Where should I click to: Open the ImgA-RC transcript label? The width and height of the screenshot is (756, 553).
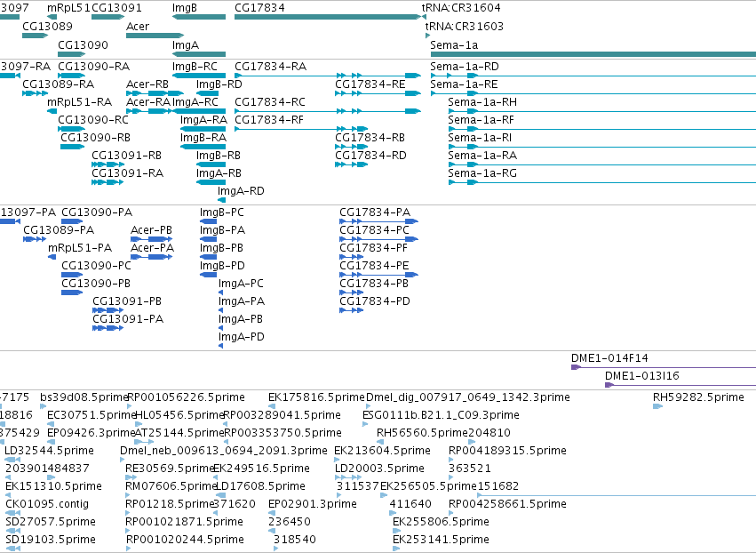[x=195, y=102]
